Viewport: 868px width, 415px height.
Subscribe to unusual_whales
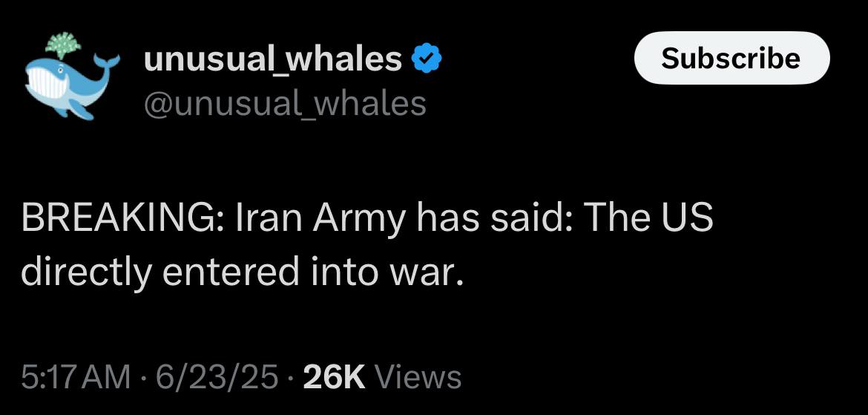point(731,58)
